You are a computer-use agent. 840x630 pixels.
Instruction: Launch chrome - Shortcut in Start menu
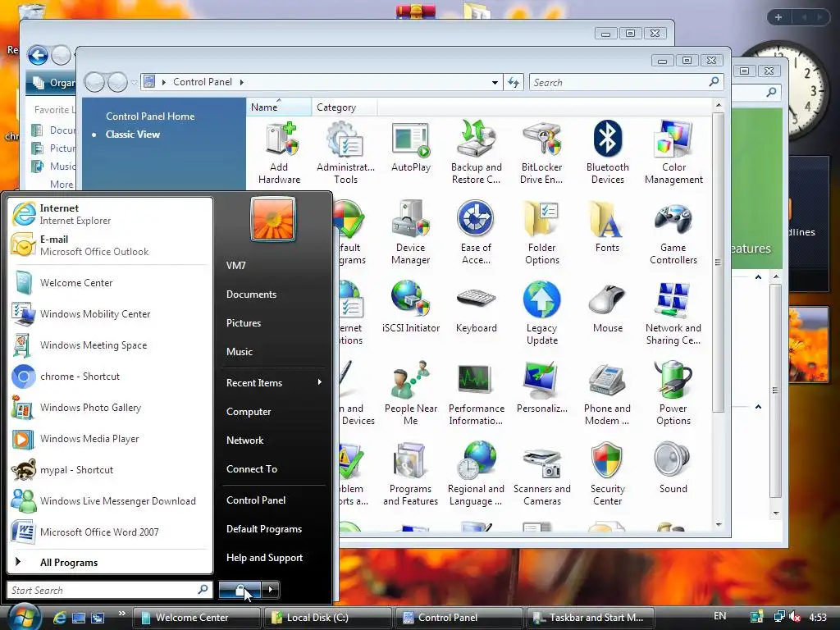coord(110,377)
